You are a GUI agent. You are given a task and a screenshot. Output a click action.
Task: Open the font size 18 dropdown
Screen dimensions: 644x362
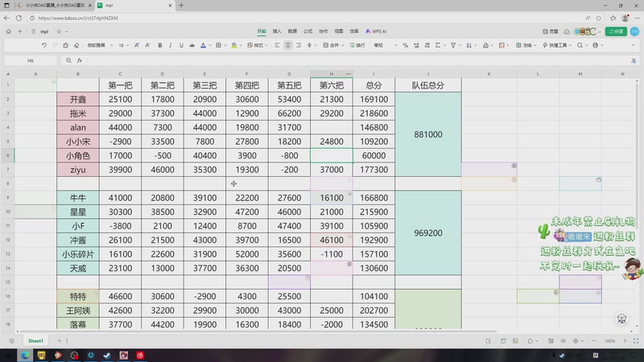[x=124, y=45]
